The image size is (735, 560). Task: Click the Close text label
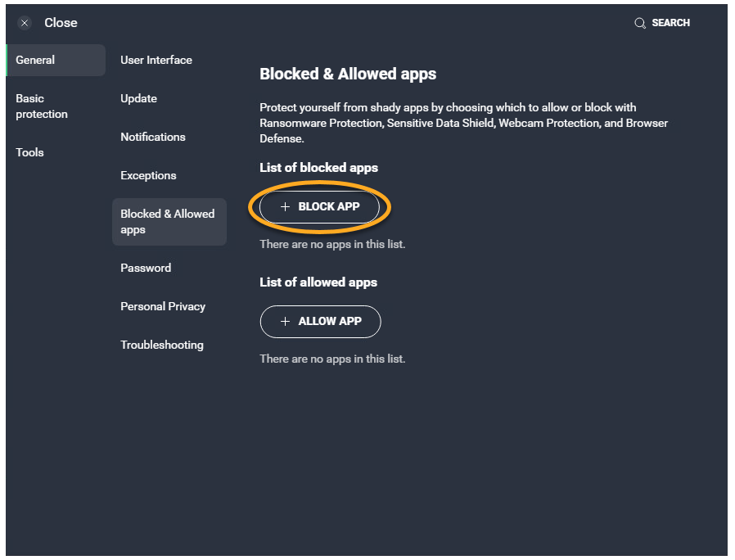tap(61, 23)
